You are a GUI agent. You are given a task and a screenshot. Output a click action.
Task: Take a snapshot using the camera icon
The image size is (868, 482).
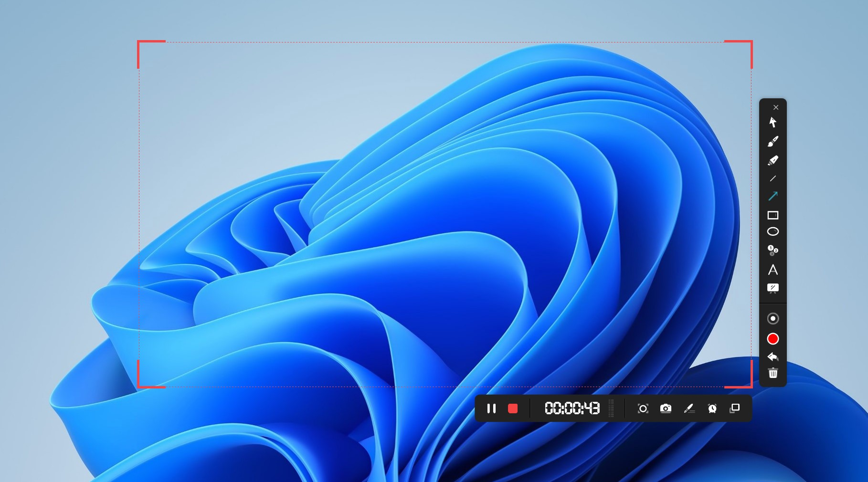click(666, 409)
